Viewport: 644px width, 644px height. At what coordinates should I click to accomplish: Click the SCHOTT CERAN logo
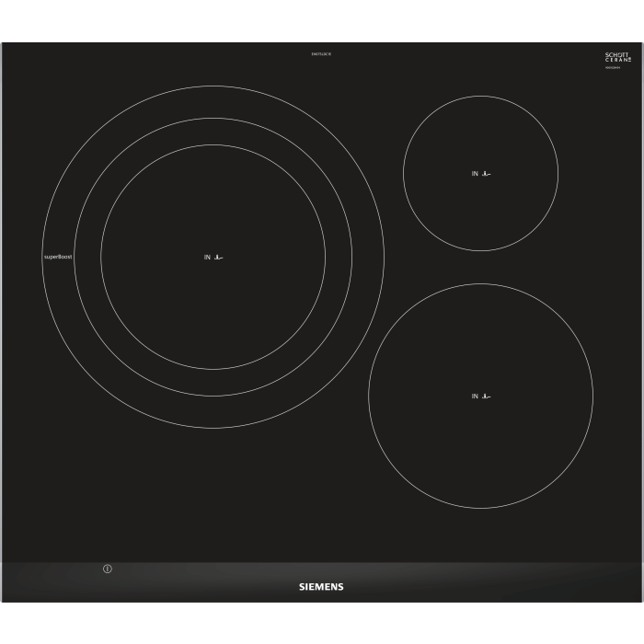click(x=618, y=57)
